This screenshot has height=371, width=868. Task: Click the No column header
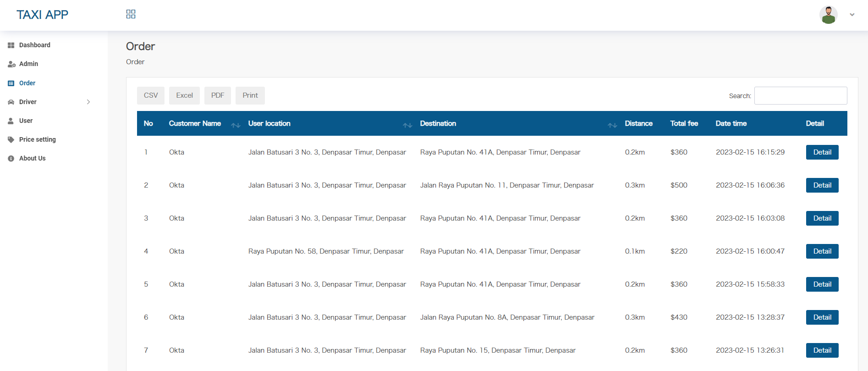coord(148,123)
